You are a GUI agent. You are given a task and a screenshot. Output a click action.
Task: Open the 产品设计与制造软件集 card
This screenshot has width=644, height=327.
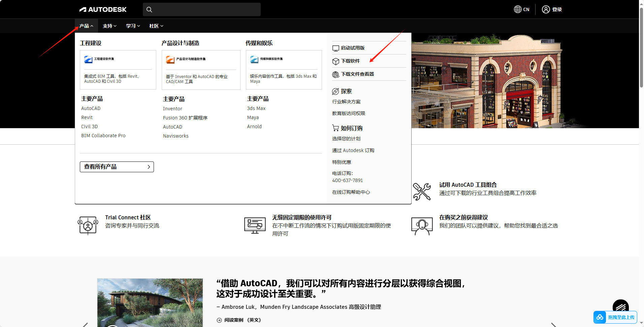201,70
